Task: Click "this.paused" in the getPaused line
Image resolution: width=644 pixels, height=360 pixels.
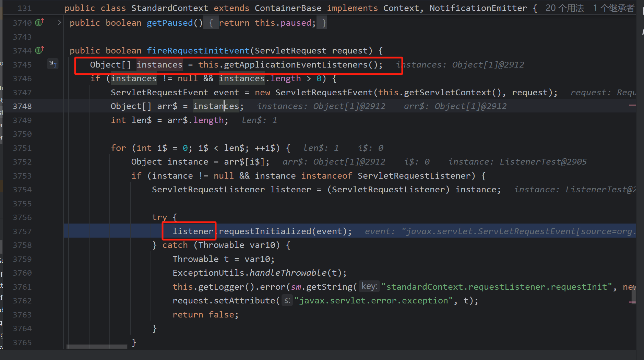Action: pyautogui.click(x=283, y=23)
